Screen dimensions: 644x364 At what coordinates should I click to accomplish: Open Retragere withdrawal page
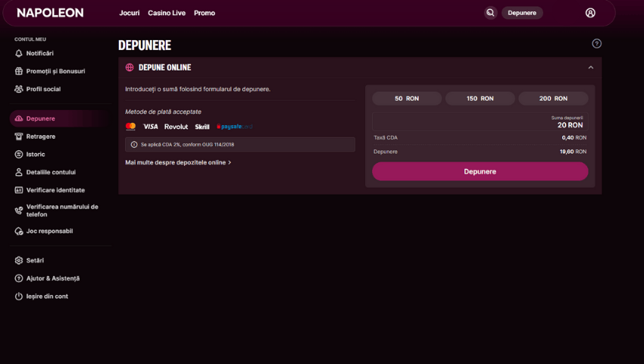(40, 136)
